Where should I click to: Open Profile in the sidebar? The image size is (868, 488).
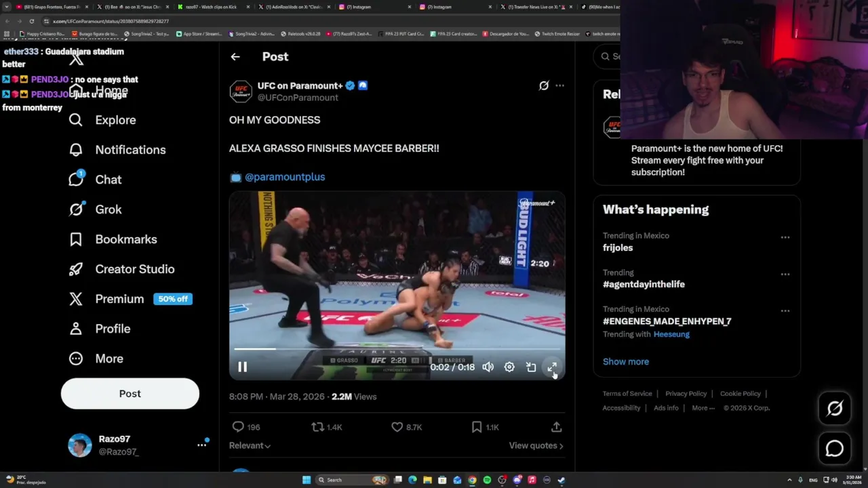click(x=99, y=329)
